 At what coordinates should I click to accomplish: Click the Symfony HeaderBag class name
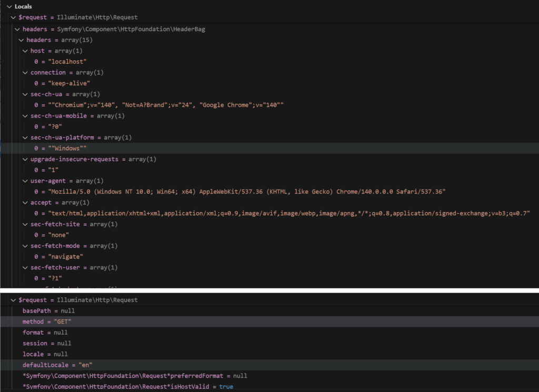pos(131,29)
